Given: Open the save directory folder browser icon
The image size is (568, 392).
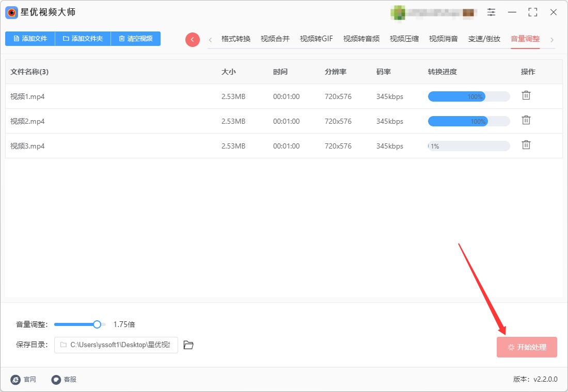Looking at the screenshot, I should pyautogui.click(x=188, y=345).
